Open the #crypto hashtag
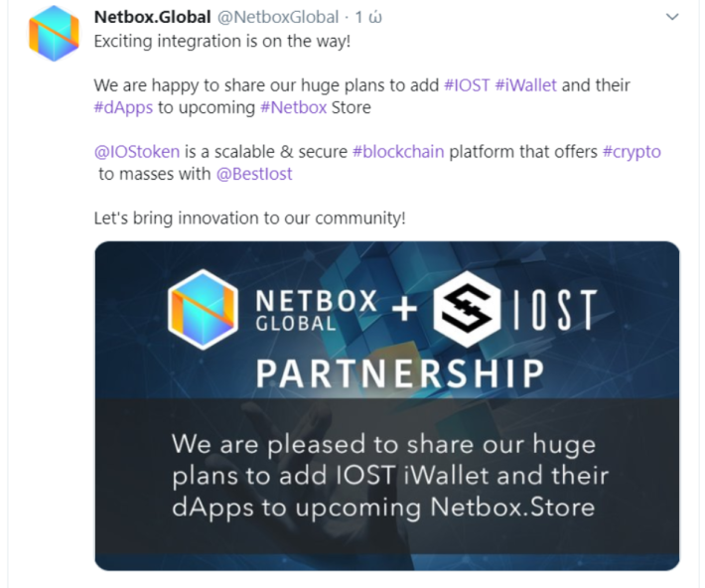 tap(632, 152)
